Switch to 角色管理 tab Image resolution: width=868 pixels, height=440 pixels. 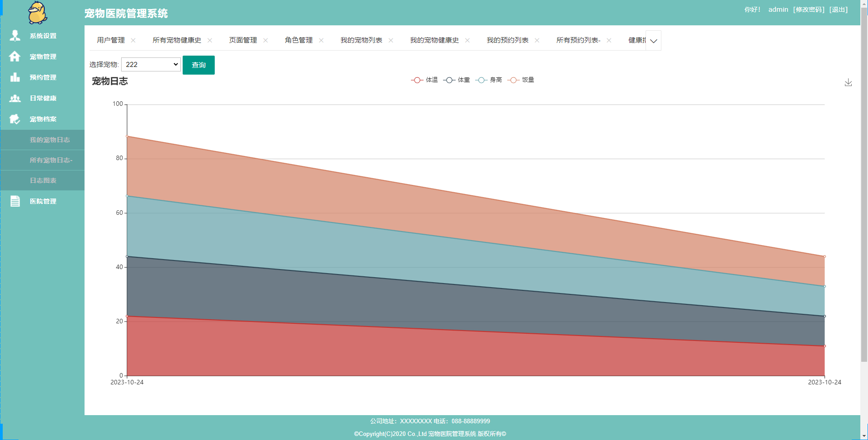[x=298, y=40]
